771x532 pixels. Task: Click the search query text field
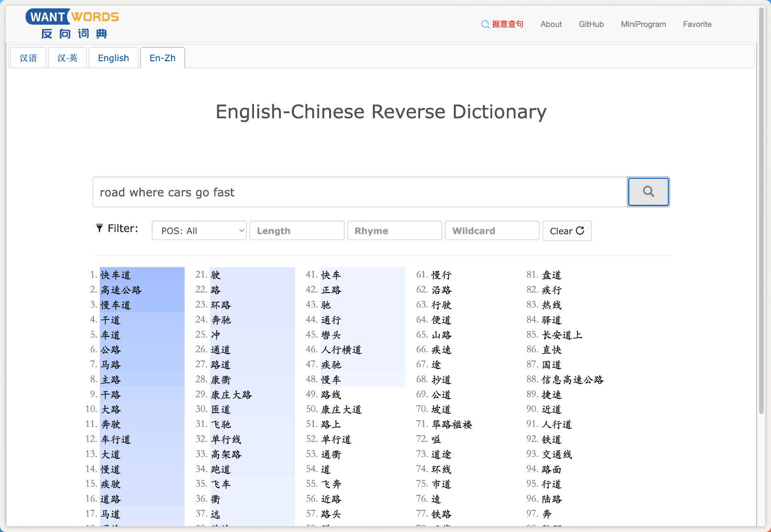pyautogui.click(x=359, y=192)
